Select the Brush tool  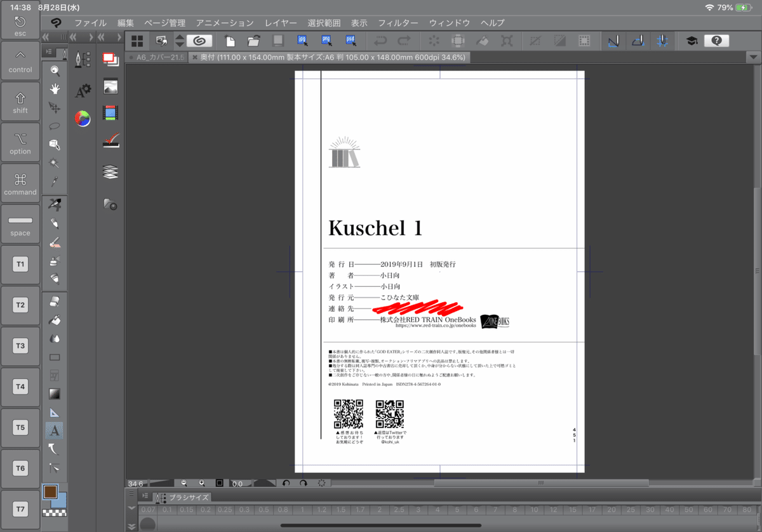(x=55, y=242)
